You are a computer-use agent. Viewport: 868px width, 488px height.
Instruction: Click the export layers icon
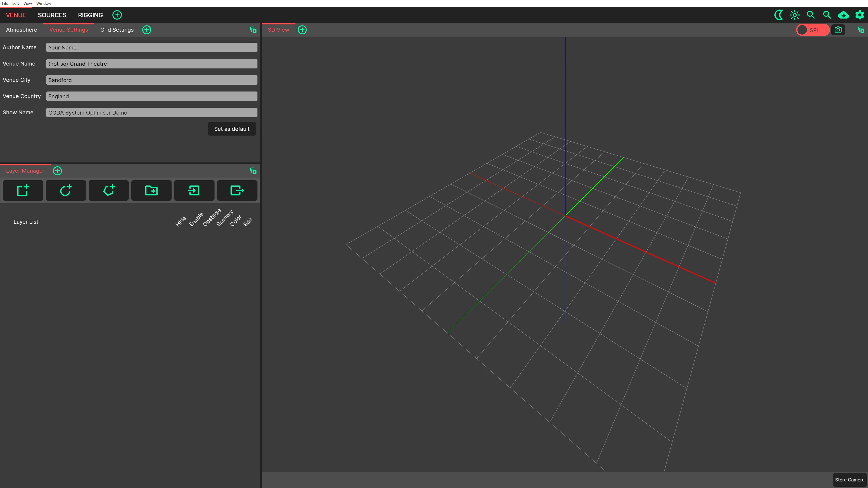[237, 190]
